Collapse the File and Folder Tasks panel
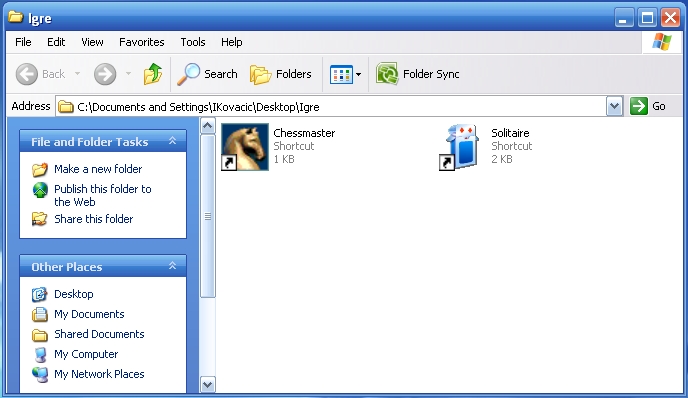Screen dimensions: 688x398 [x=172, y=141]
